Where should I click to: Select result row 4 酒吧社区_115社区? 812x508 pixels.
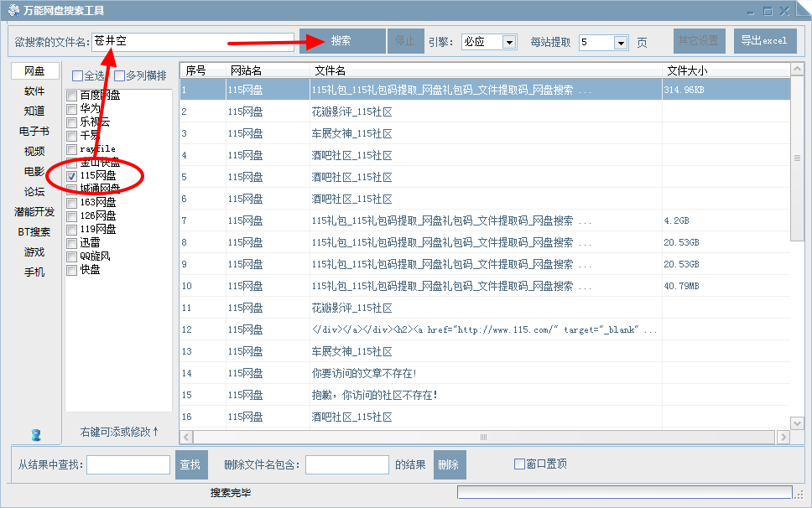485,155
